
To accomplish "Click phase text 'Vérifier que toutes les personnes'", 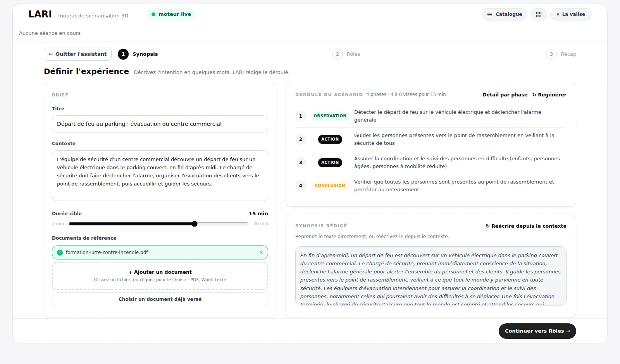I will coord(454,186).
